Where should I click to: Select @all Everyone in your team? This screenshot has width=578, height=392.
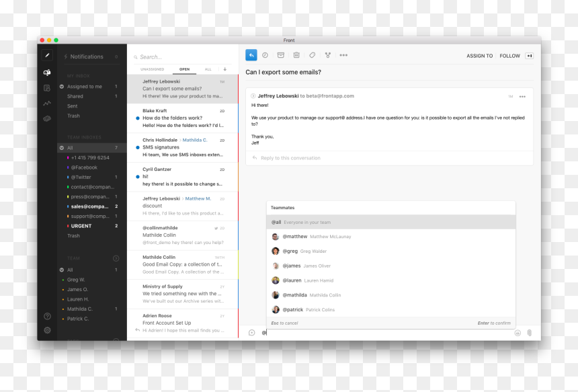coord(390,222)
